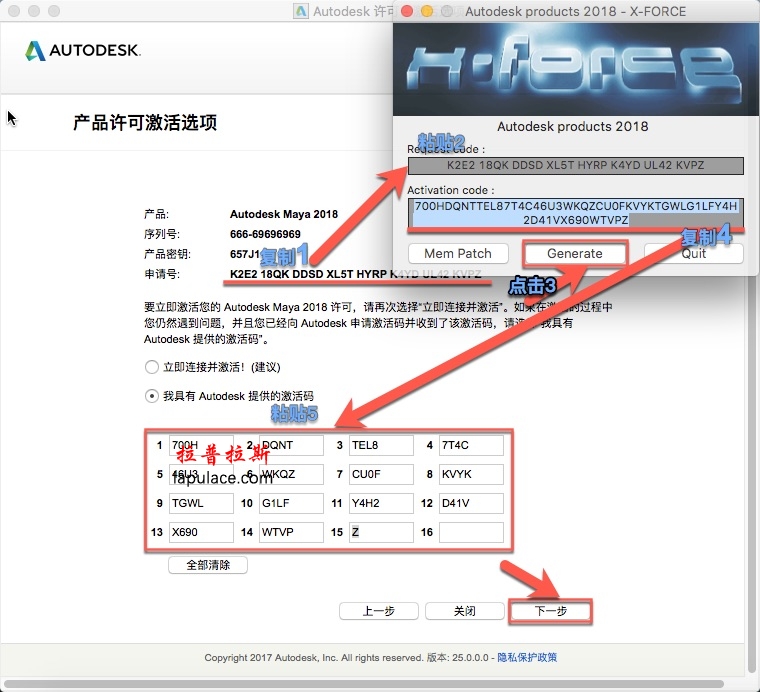The width and height of the screenshot is (760, 692).
Task: Click activation code field 14 containing WTVP
Action: point(291,532)
